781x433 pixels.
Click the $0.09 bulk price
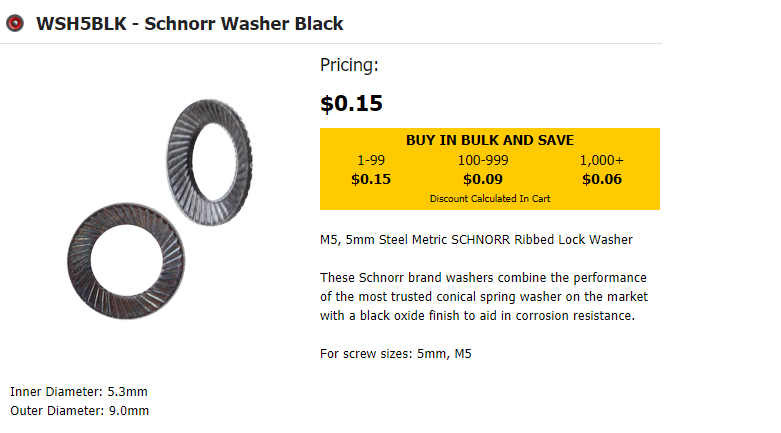483,179
